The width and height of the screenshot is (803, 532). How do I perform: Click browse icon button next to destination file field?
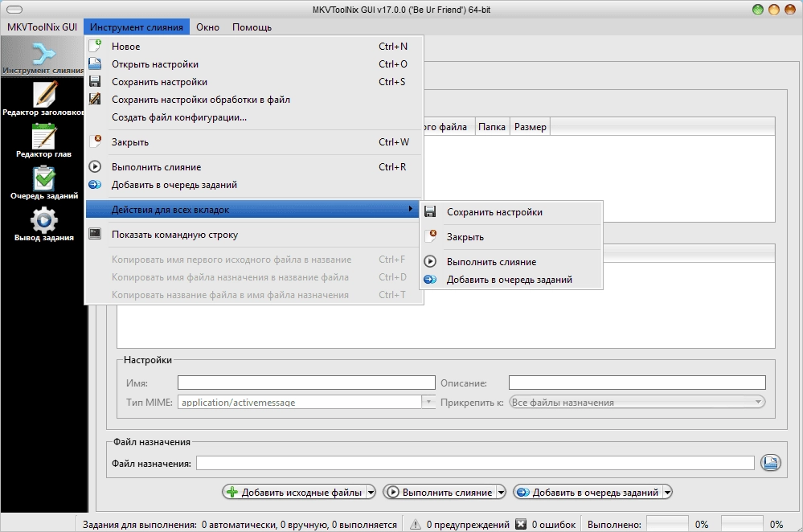click(770, 463)
